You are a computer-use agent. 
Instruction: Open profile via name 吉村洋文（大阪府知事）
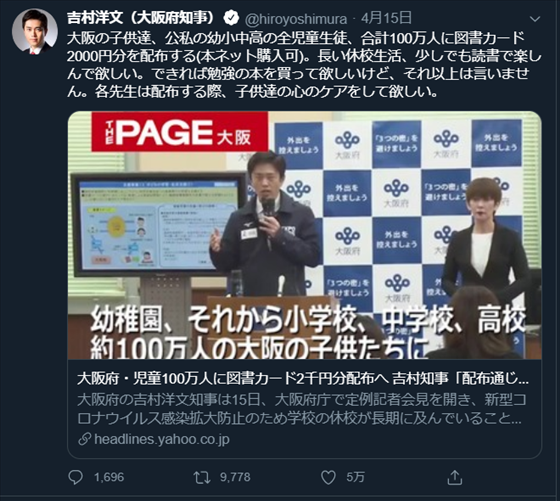tap(143, 18)
